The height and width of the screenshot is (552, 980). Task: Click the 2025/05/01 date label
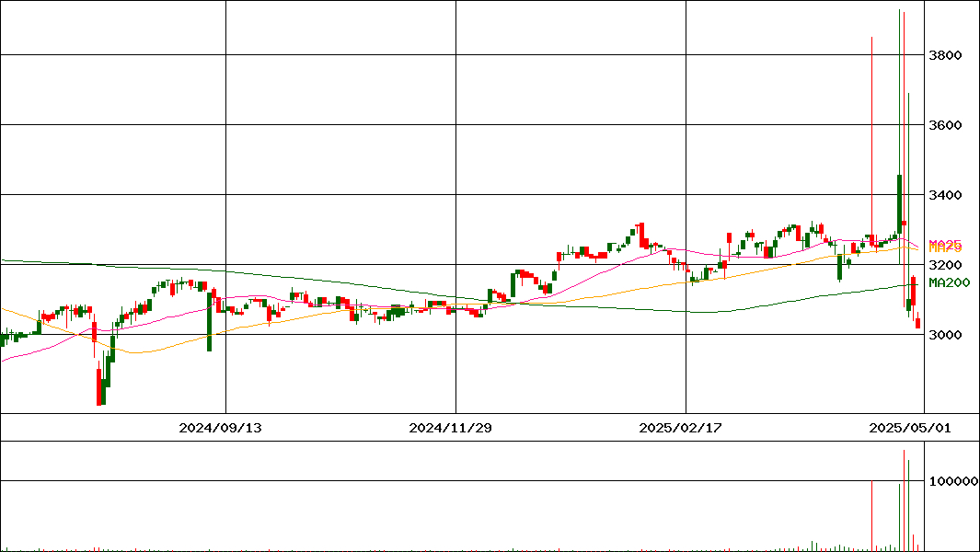(x=910, y=428)
